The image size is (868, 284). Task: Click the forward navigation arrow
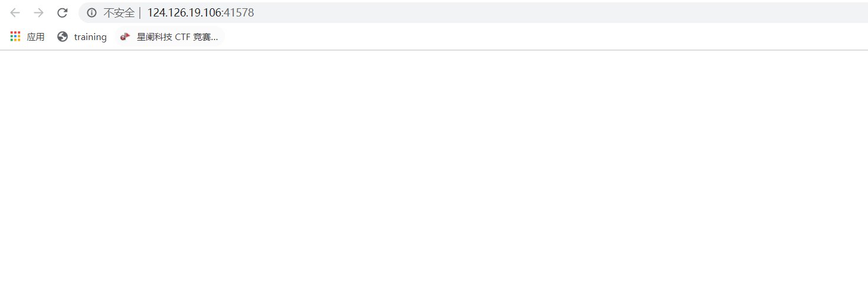[x=39, y=12]
